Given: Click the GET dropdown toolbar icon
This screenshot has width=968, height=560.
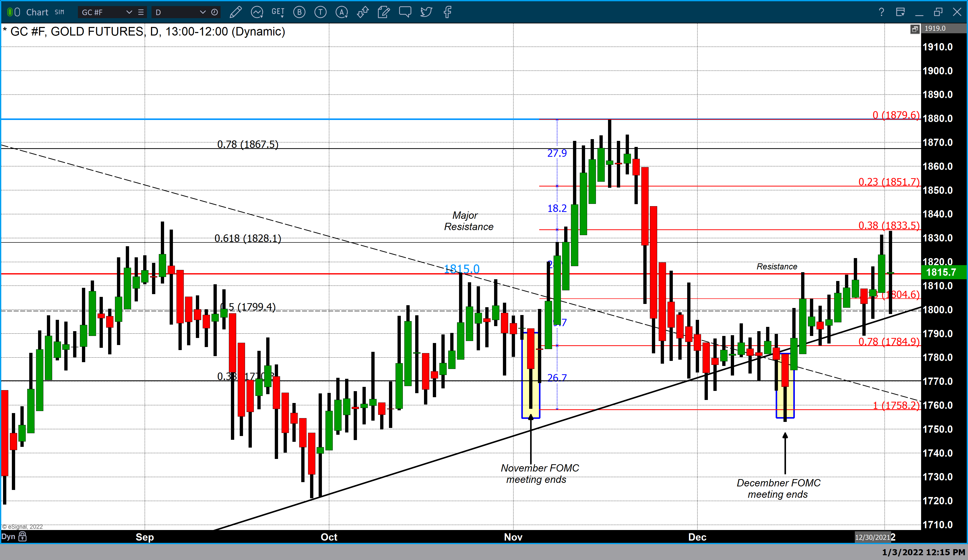Looking at the screenshot, I should coord(278,12).
